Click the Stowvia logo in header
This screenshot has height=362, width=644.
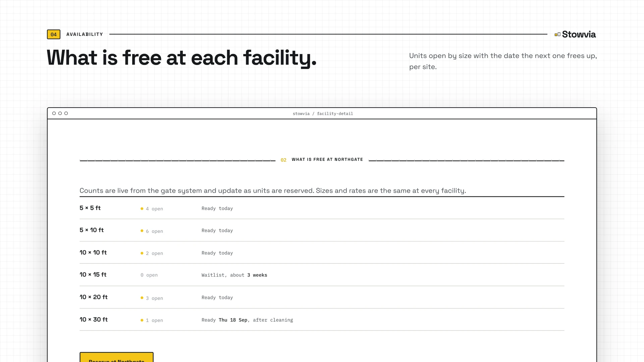tap(575, 34)
